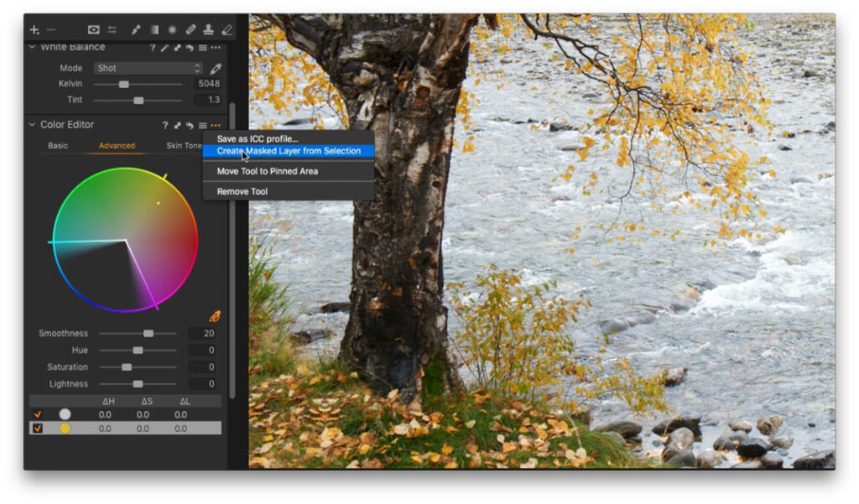This screenshot has width=859, height=504.
Task: Click the Add new adjustment plus icon
Action: click(34, 29)
